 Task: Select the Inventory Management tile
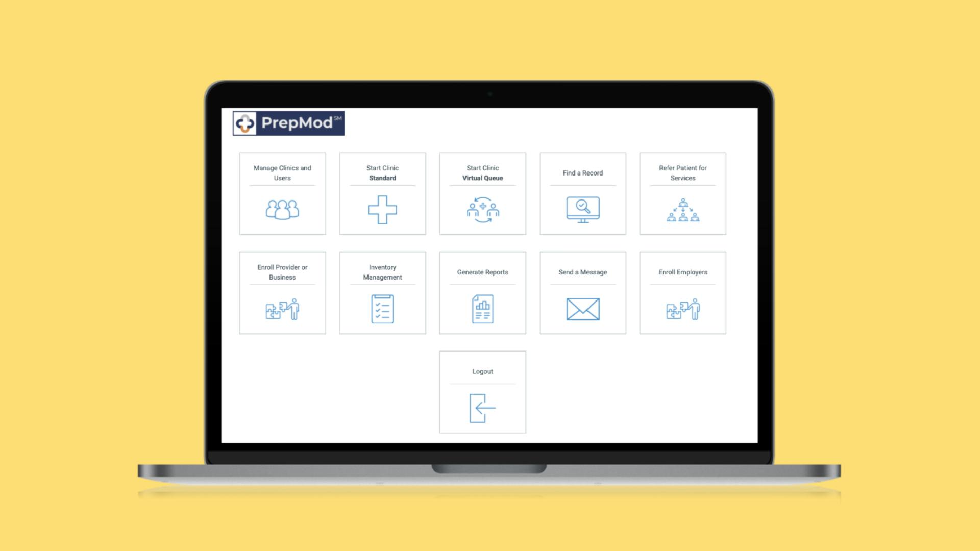382,293
